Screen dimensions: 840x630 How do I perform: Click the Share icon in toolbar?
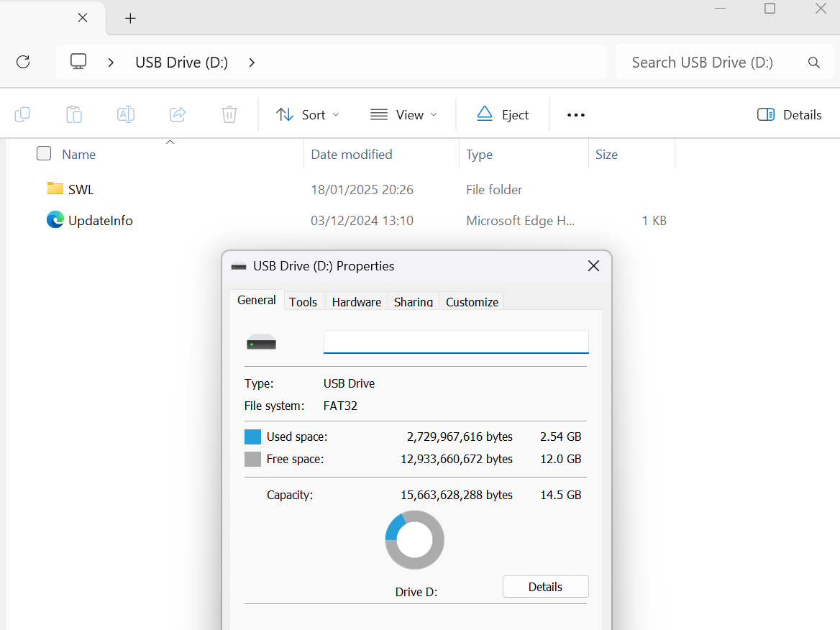(178, 114)
